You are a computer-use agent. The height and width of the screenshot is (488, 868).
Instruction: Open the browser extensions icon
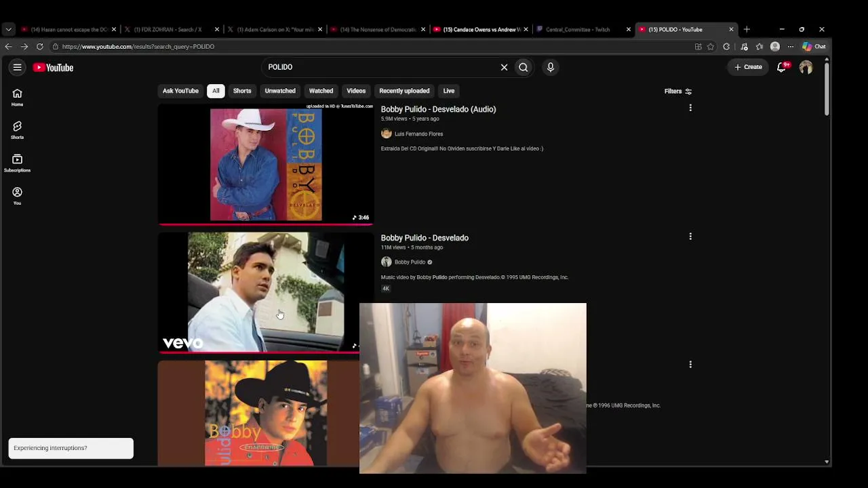[726, 47]
